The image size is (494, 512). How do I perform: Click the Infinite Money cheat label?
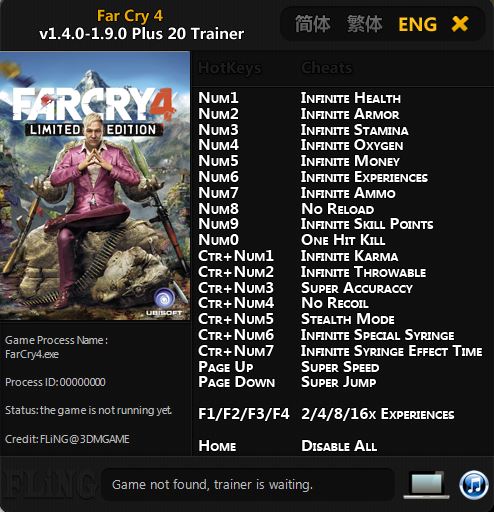pos(350,161)
